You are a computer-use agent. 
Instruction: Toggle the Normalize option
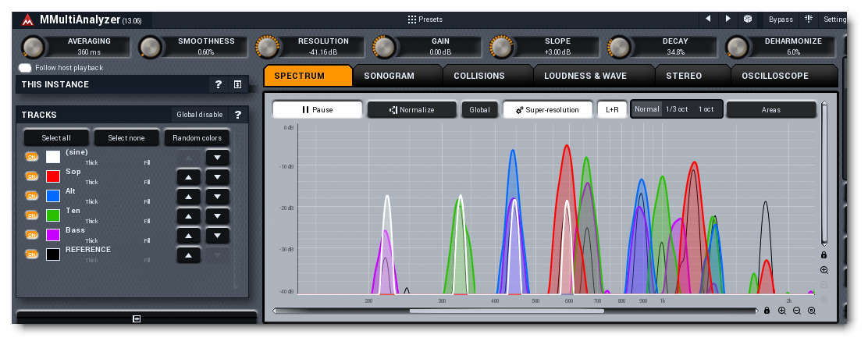point(412,109)
